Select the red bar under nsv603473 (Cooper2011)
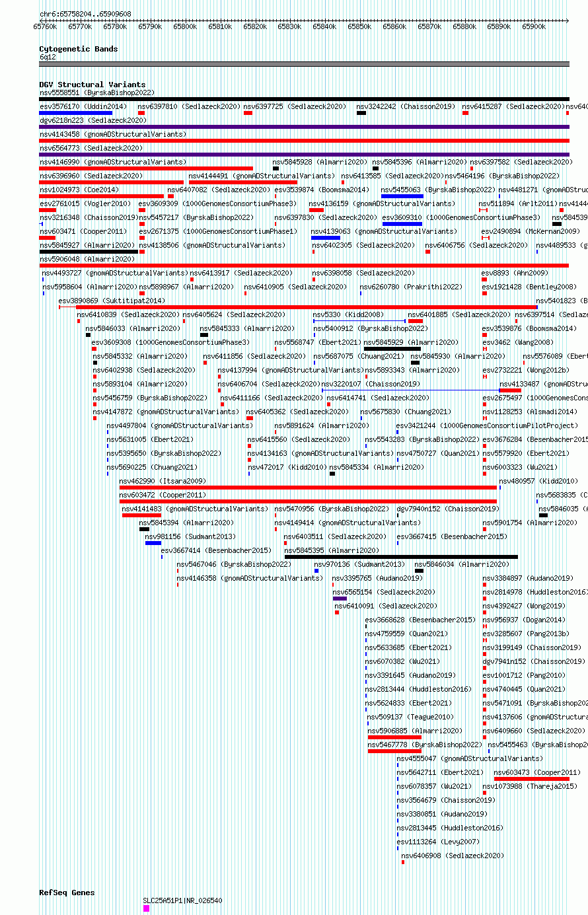This screenshot has width=588, height=915. coord(532,779)
